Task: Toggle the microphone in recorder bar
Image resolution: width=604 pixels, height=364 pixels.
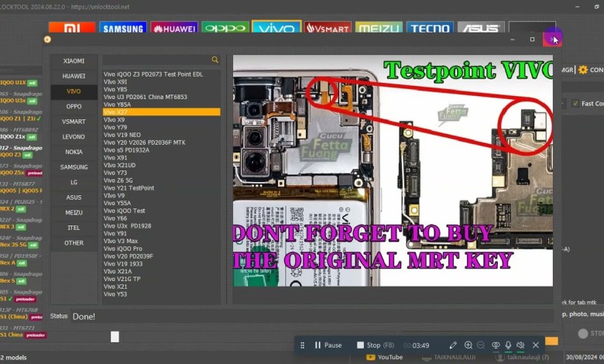Action: pos(509,345)
